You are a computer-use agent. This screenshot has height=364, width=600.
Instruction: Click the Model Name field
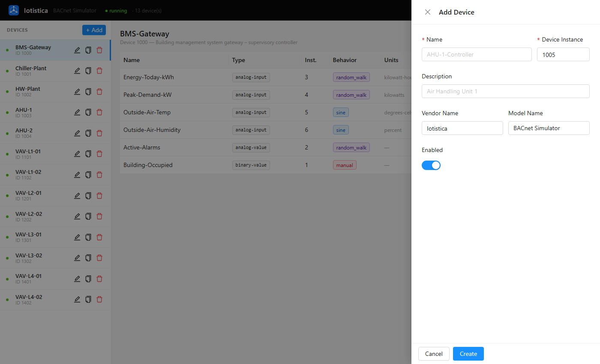[549, 128]
